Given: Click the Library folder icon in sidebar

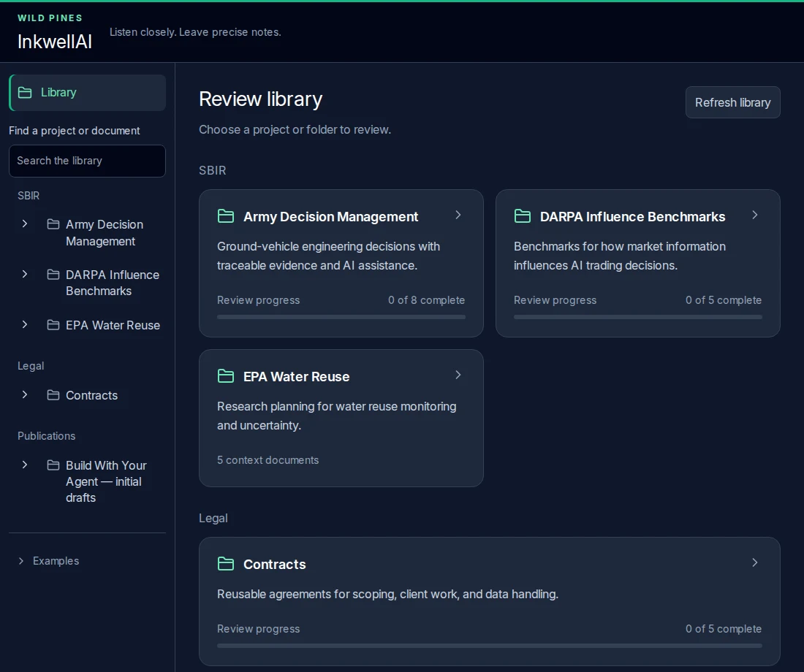Looking at the screenshot, I should click(x=25, y=92).
